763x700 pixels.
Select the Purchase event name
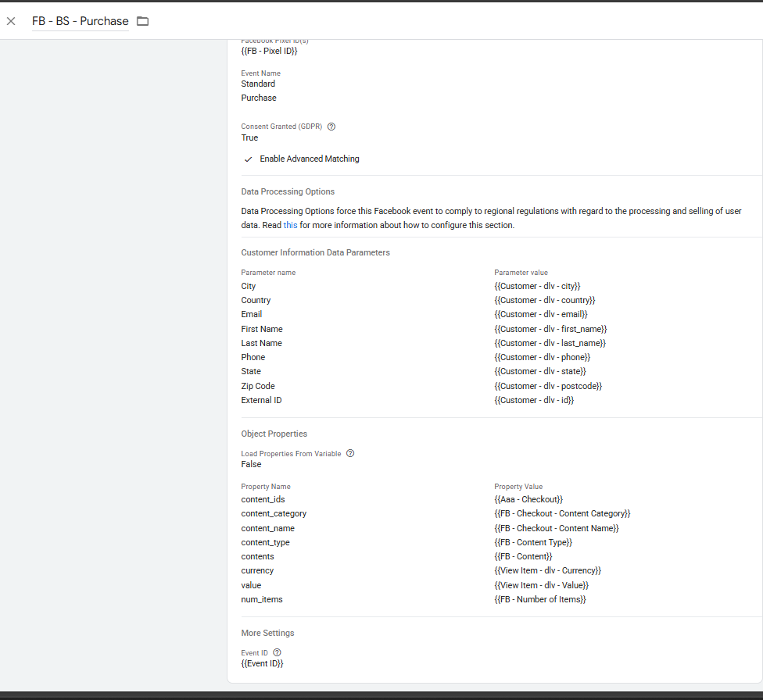[259, 98]
